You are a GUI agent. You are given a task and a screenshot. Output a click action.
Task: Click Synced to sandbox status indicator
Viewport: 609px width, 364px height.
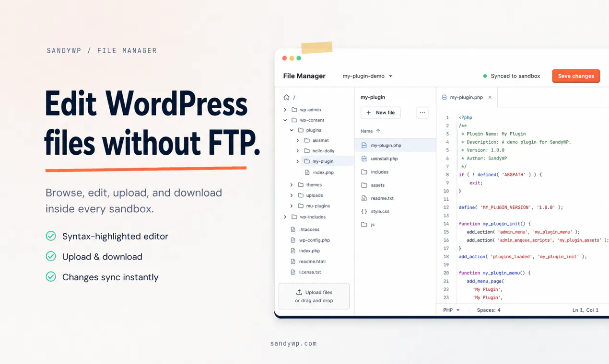point(511,76)
